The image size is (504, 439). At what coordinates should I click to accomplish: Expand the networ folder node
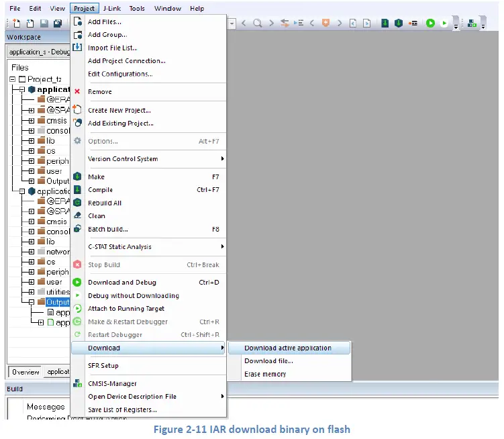coord(31,252)
